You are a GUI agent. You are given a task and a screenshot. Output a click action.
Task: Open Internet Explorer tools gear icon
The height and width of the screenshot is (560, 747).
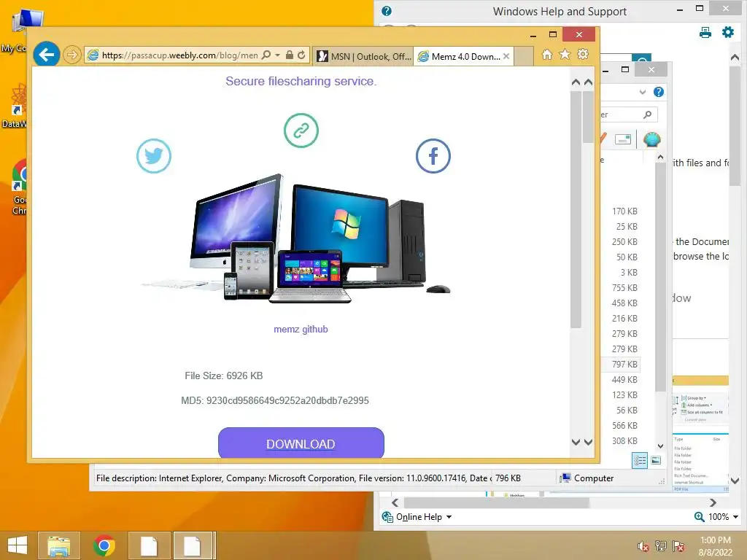tap(583, 55)
